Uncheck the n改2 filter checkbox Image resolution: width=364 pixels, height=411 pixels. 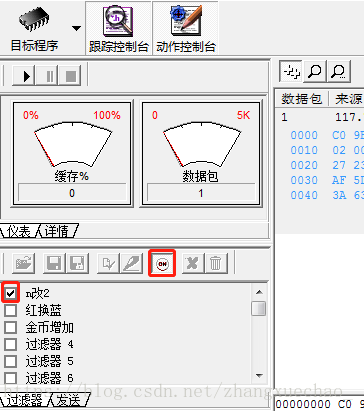pyautogui.click(x=11, y=293)
